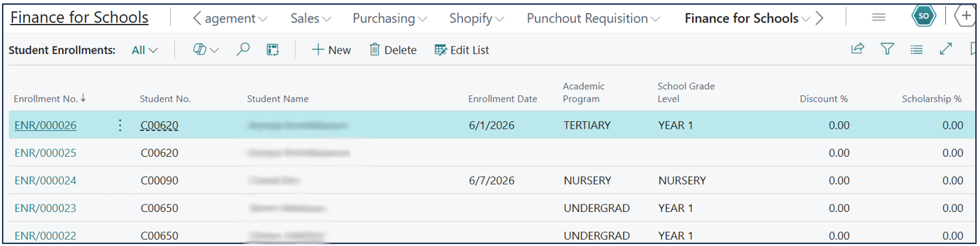Open the hamburger menu icon
The width and height of the screenshot is (980, 246).
click(879, 18)
